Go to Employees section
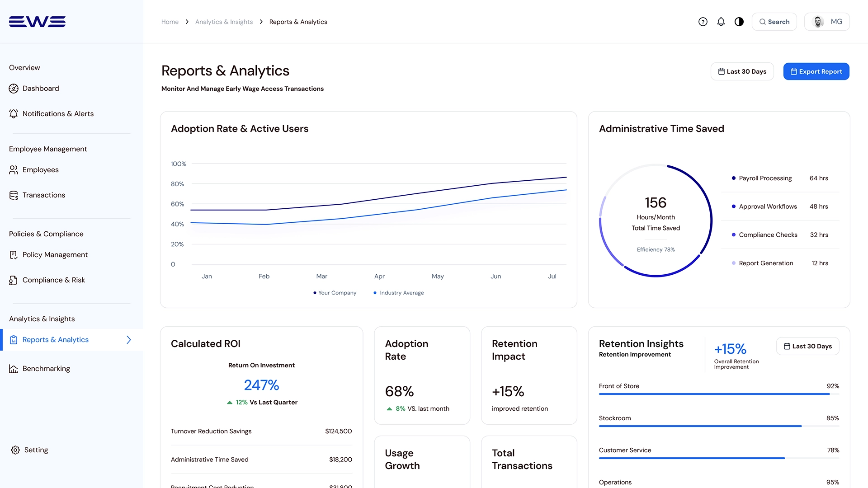The height and width of the screenshot is (488, 868). tap(40, 170)
